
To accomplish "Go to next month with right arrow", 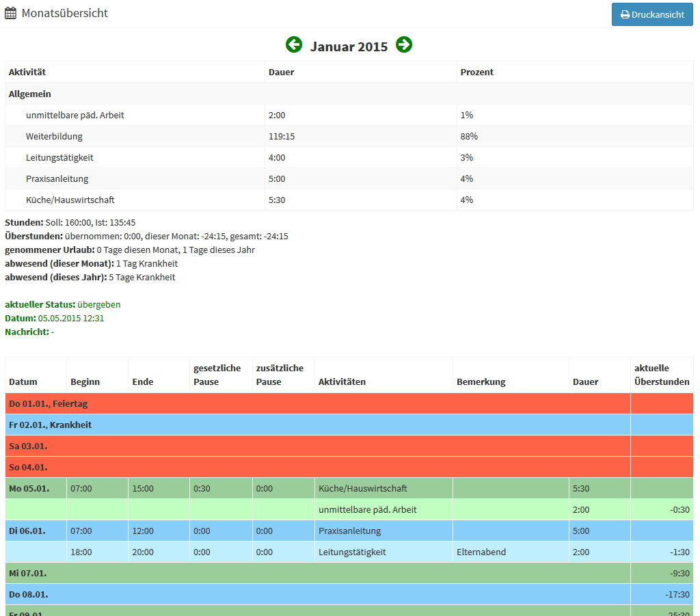I will click(x=404, y=45).
